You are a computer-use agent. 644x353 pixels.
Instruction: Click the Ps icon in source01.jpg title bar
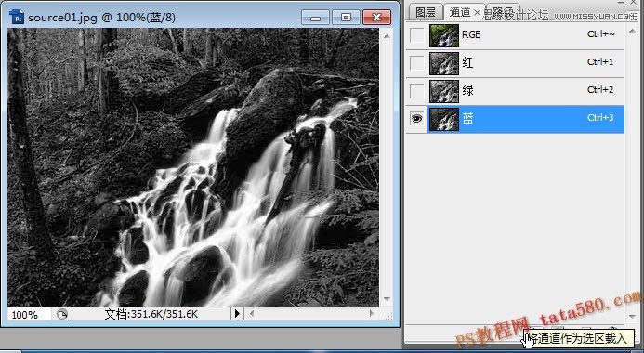[x=18, y=18]
